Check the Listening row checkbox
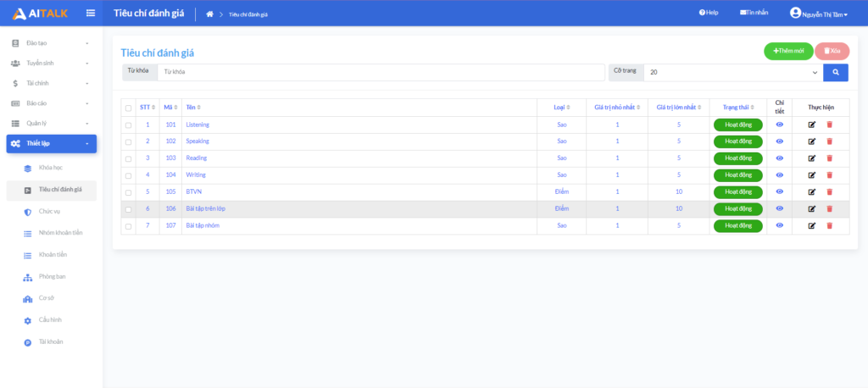The width and height of the screenshot is (868, 388). 129,125
